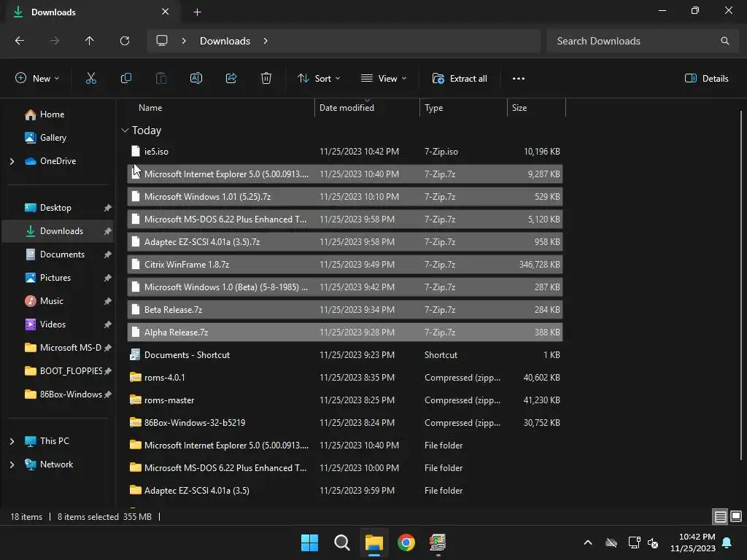Refresh the Downloads folder view
This screenshot has width=747, height=560.
point(125,41)
